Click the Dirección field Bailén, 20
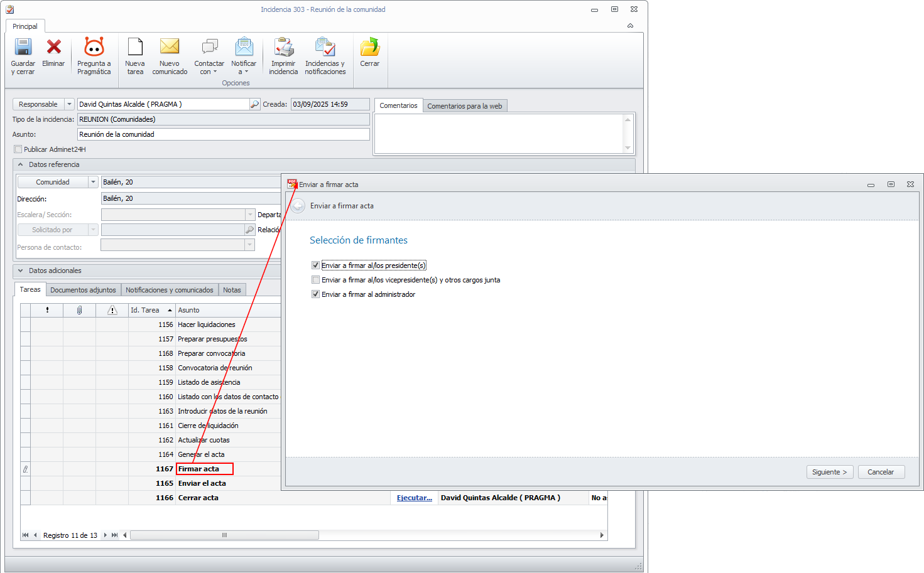Viewport: 924px width, 573px height. pyautogui.click(x=192, y=198)
